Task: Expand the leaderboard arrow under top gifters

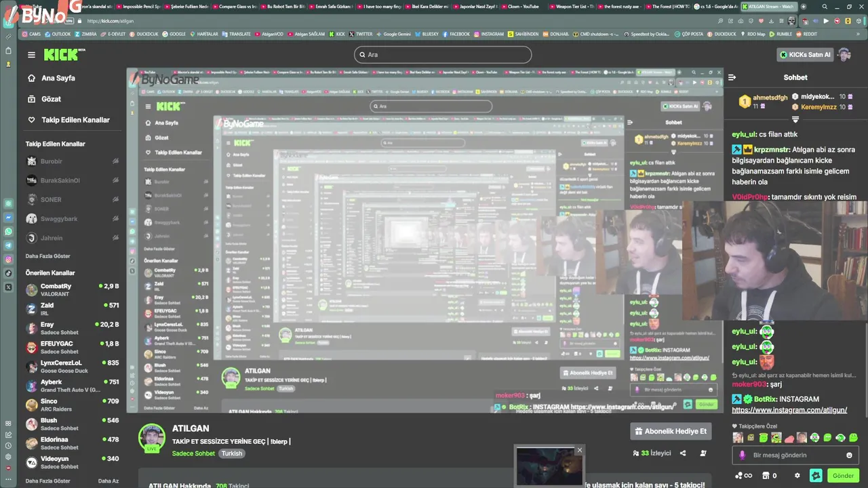Action: [795, 119]
